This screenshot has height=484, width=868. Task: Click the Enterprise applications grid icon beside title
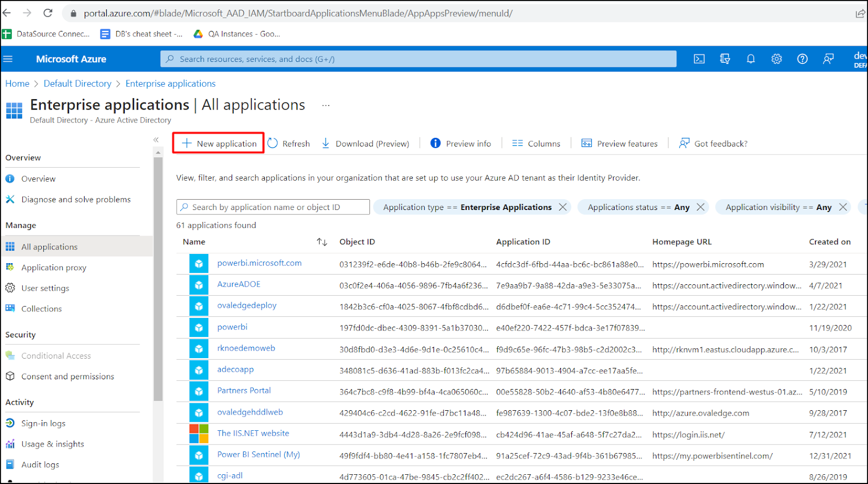click(x=14, y=110)
